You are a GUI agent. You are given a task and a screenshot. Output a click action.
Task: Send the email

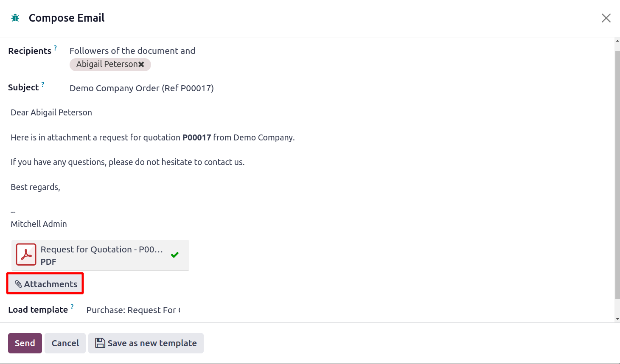point(25,343)
